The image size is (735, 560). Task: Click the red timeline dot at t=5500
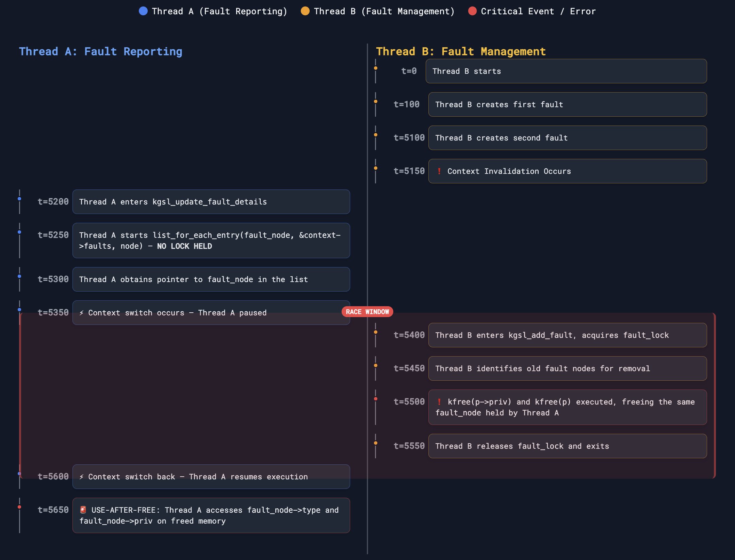tap(376, 399)
